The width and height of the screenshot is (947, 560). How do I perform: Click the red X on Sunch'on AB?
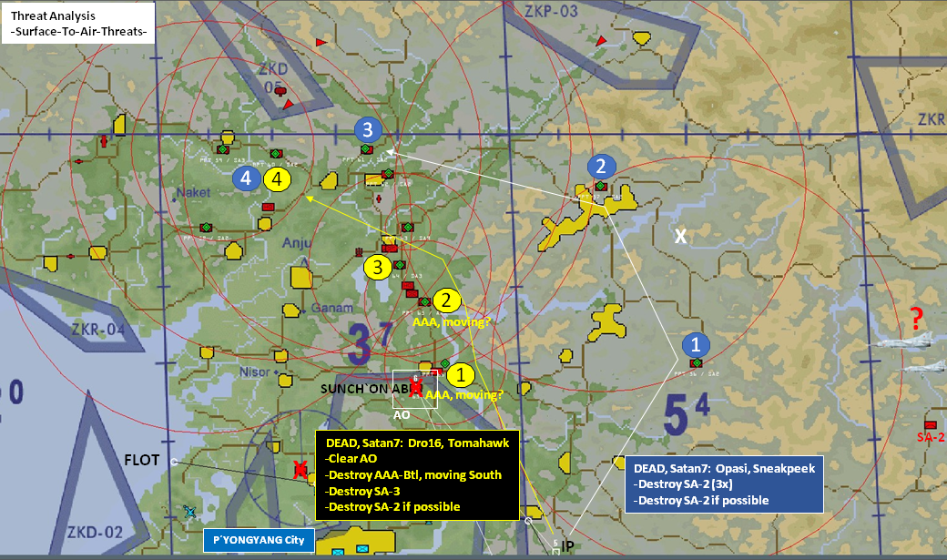tap(415, 387)
